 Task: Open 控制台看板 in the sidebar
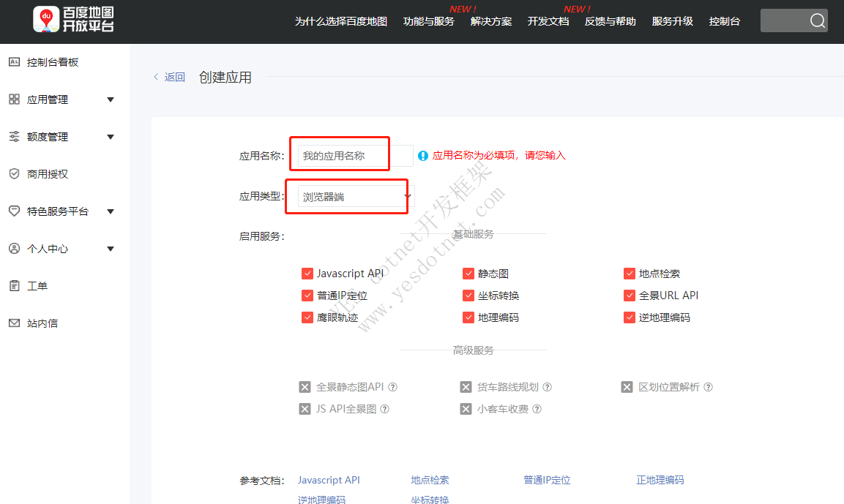(53, 62)
